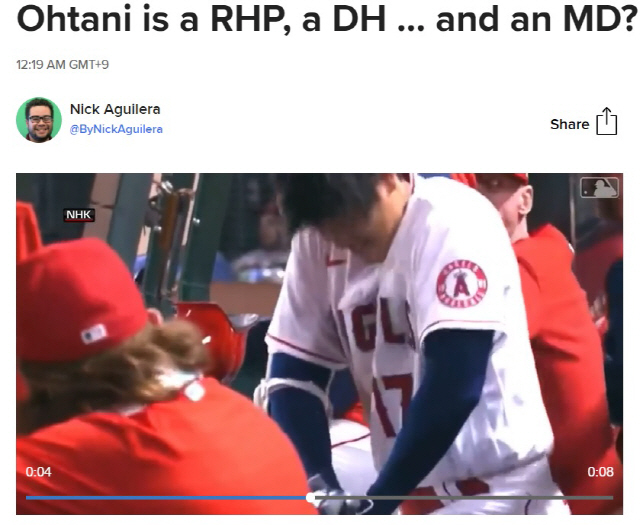Image resolution: width=640 pixels, height=525 pixels.
Task: Click the Angels logo patch on the sleeve
Action: pyautogui.click(x=462, y=283)
